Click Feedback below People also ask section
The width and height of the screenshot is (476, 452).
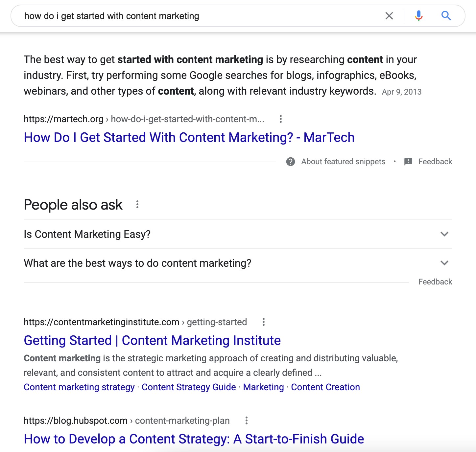click(435, 282)
